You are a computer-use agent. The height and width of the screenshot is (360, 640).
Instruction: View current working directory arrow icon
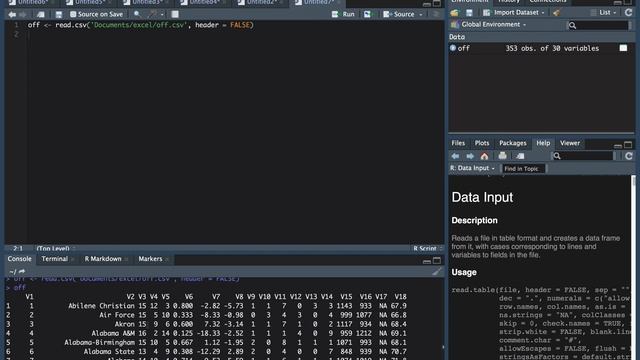coord(22,271)
